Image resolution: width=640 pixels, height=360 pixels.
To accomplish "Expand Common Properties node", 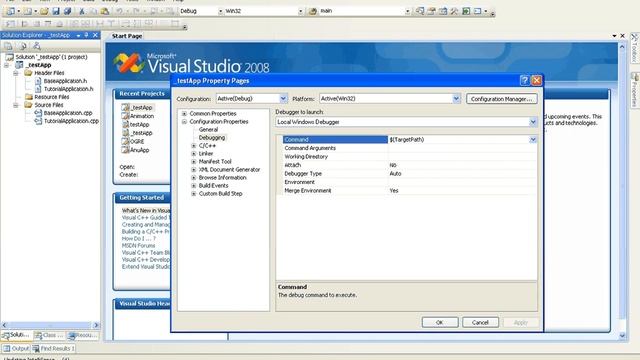I will [x=184, y=113].
